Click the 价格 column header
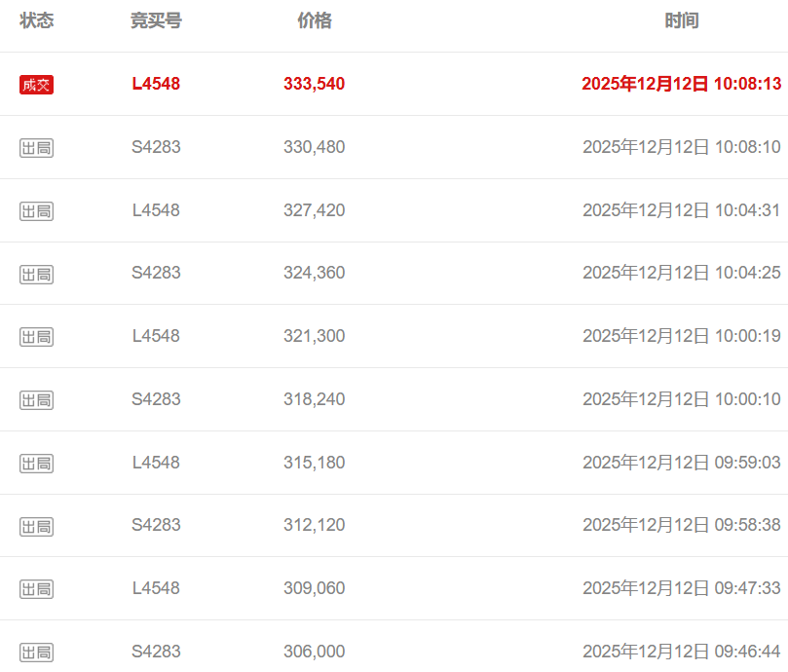The height and width of the screenshot is (672, 788). point(315,20)
